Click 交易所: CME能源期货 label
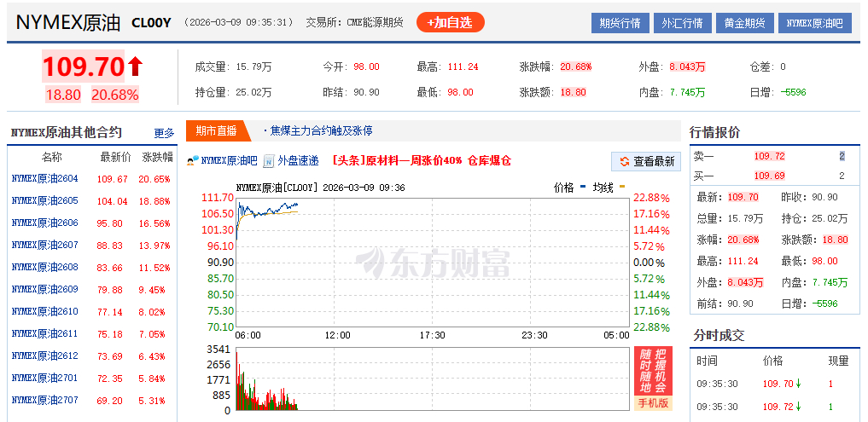Screen dimensions: 868x422 coord(354,23)
